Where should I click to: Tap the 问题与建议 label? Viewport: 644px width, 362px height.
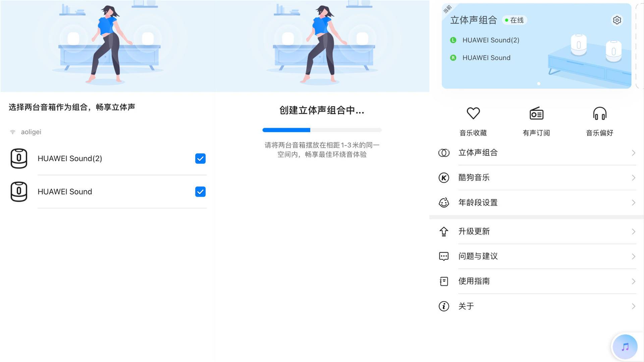pyautogui.click(x=478, y=256)
